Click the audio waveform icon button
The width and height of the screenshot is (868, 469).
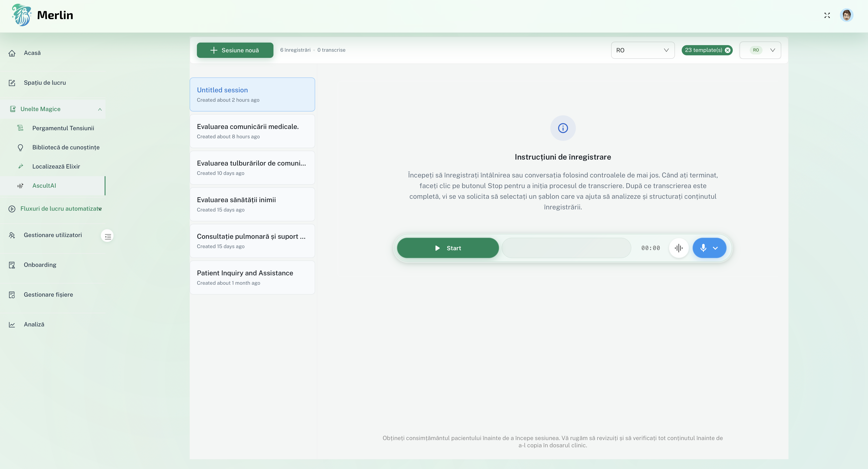click(679, 248)
